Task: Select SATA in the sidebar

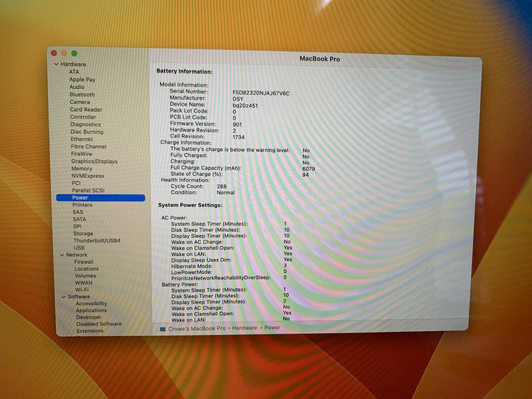Action: coord(79,219)
